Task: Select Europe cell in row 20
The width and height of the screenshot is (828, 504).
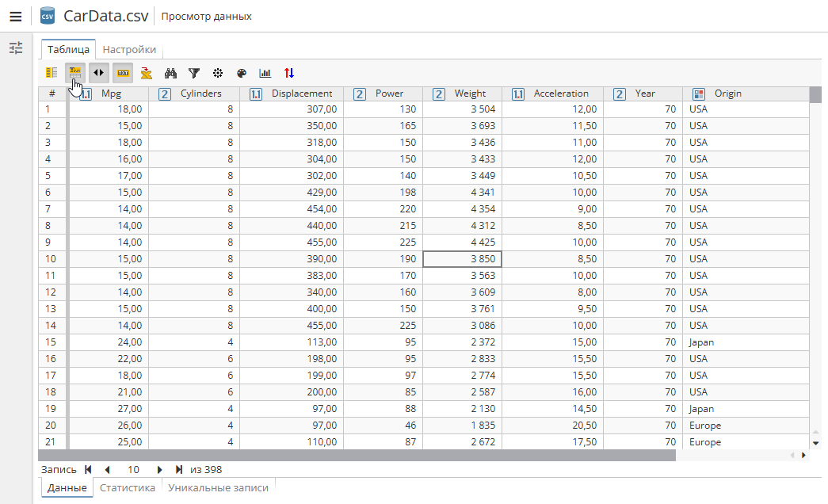Action: point(746,426)
